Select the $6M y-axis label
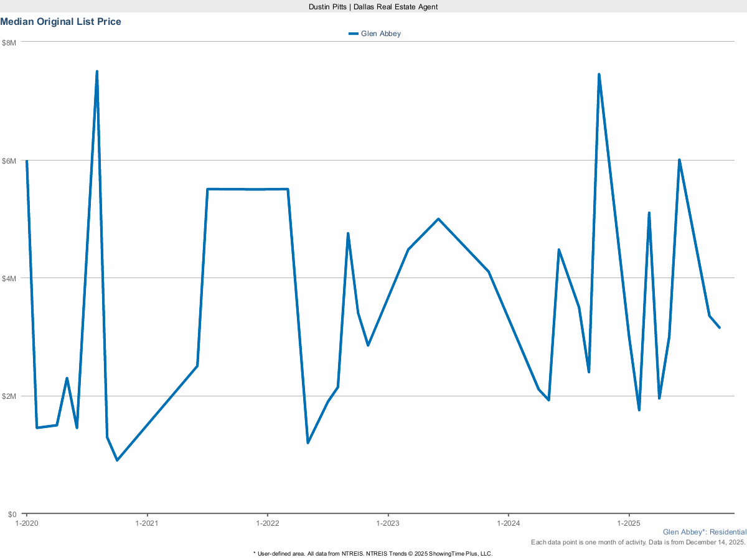The height and width of the screenshot is (560, 747). pyautogui.click(x=9, y=161)
